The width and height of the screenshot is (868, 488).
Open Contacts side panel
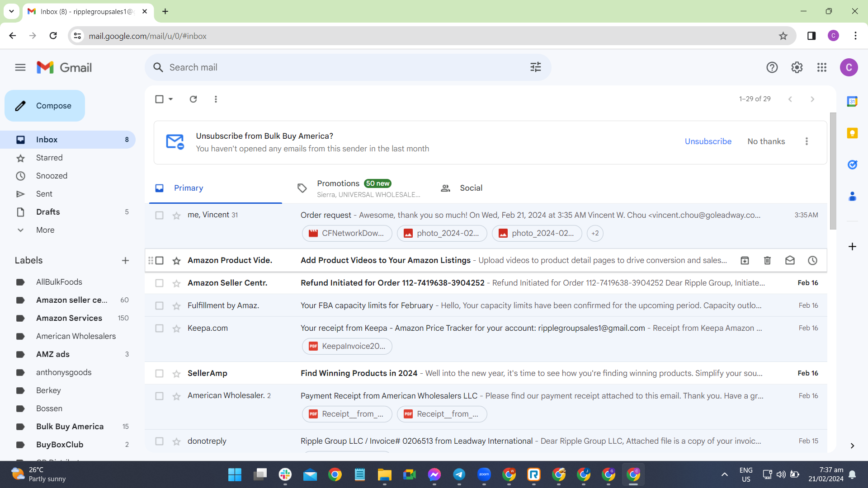(x=852, y=197)
